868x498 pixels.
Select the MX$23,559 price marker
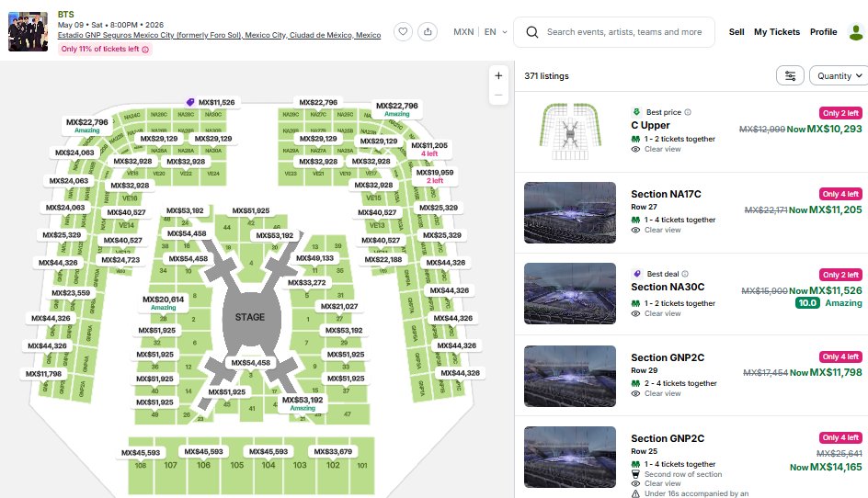click(71, 293)
